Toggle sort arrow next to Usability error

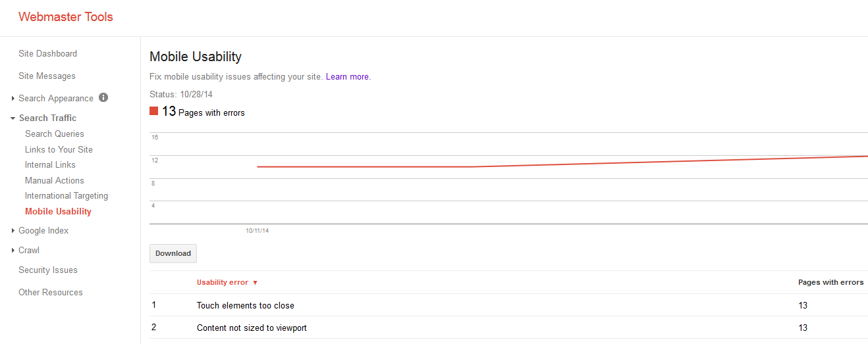coord(255,283)
